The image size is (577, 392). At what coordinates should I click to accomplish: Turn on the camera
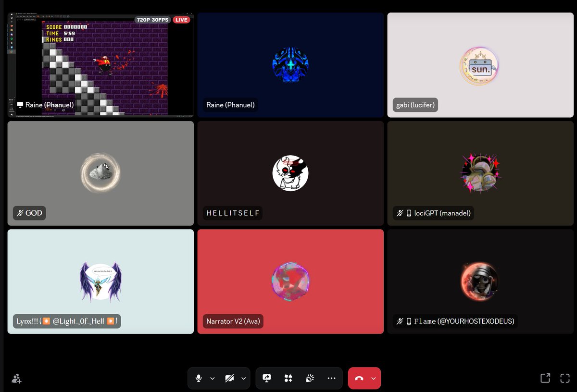[x=230, y=378]
